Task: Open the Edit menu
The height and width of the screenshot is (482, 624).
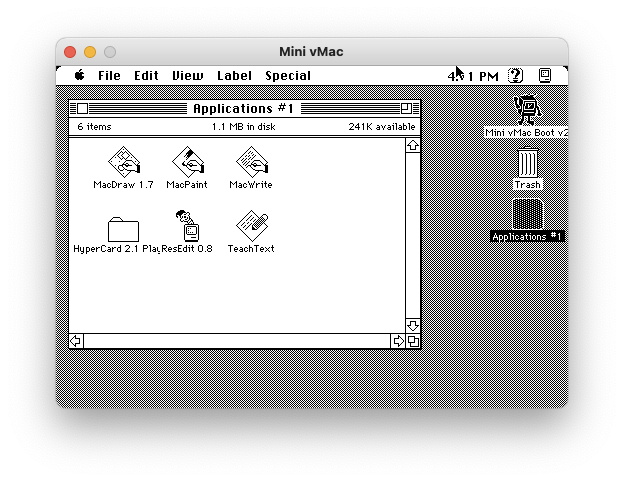Action: [x=146, y=76]
